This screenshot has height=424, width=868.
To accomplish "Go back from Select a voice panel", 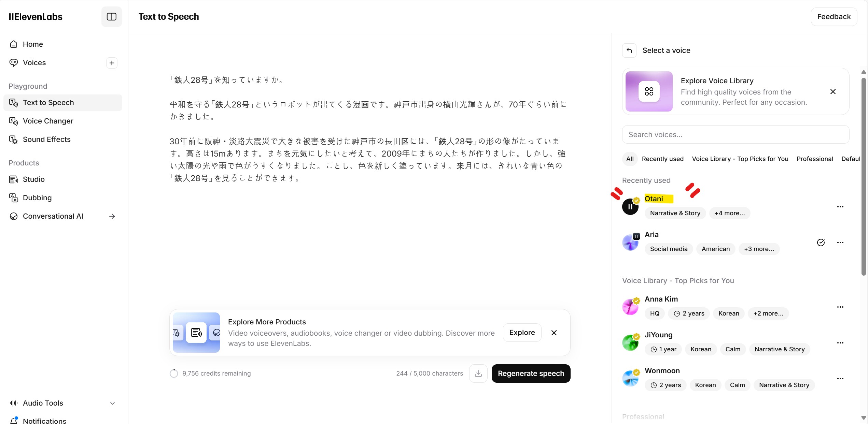I will pyautogui.click(x=629, y=50).
